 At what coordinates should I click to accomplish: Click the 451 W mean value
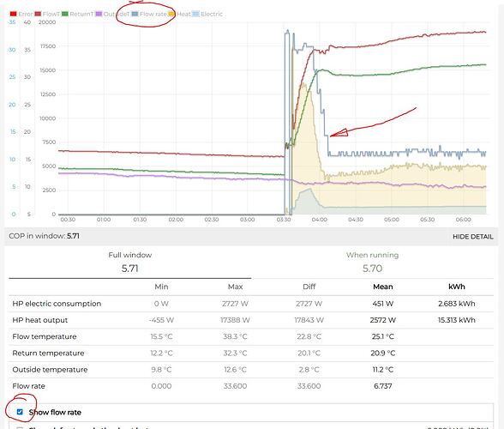click(383, 304)
